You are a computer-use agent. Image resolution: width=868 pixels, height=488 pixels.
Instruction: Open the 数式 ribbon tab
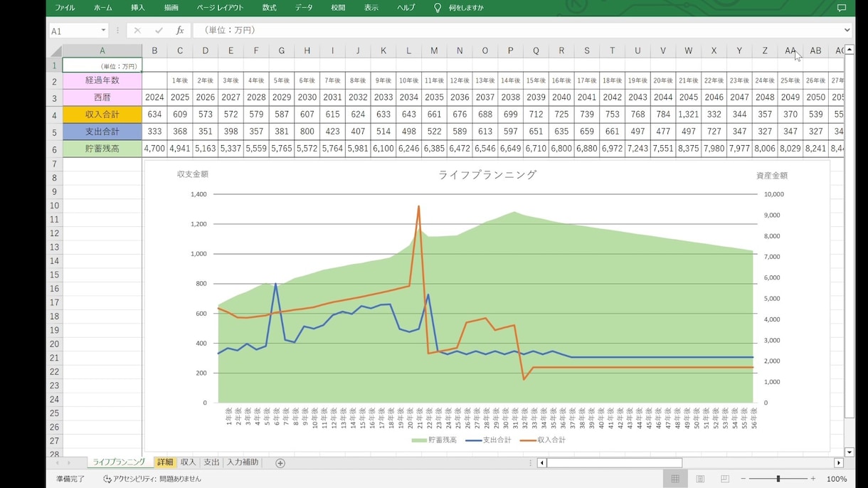pos(269,8)
